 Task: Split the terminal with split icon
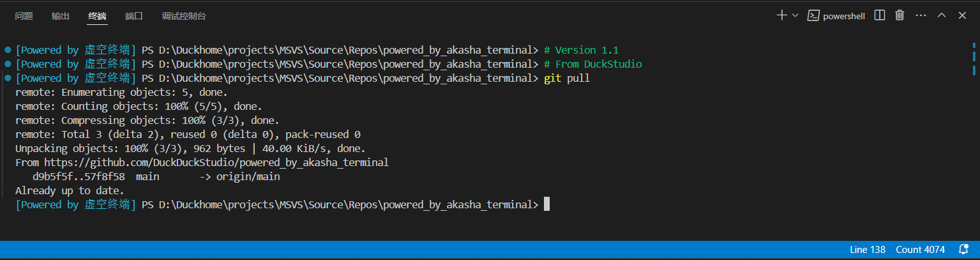tap(879, 15)
